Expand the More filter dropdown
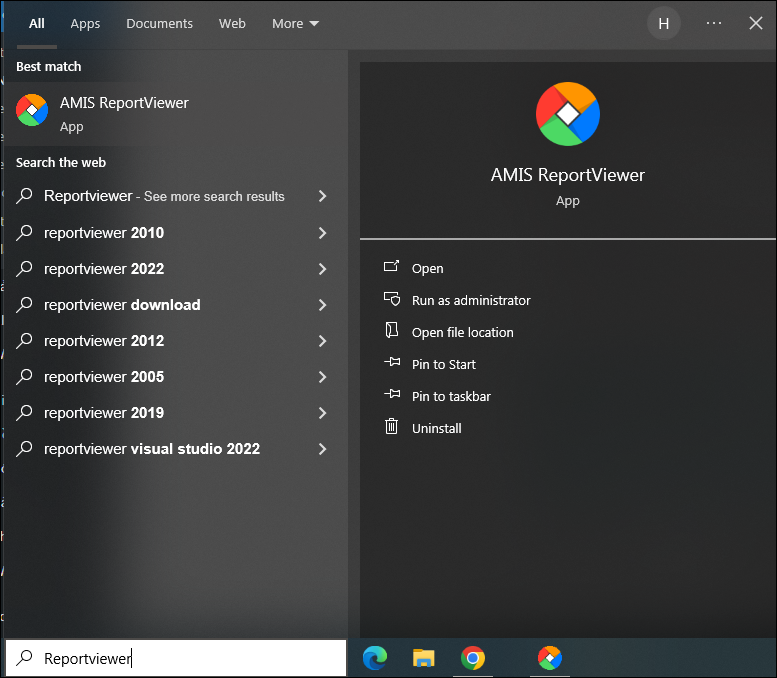This screenshot has width=777, height=678. 295,23
